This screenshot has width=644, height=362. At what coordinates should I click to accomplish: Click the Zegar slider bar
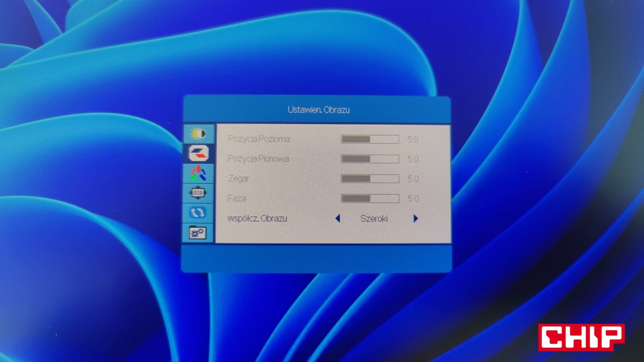click(370, 179)
